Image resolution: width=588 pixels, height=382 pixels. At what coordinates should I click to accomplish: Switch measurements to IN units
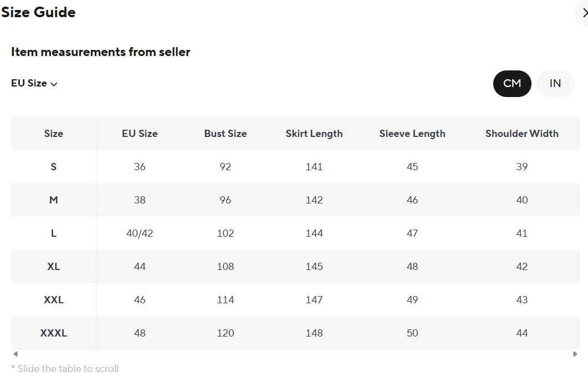[555, 84]
